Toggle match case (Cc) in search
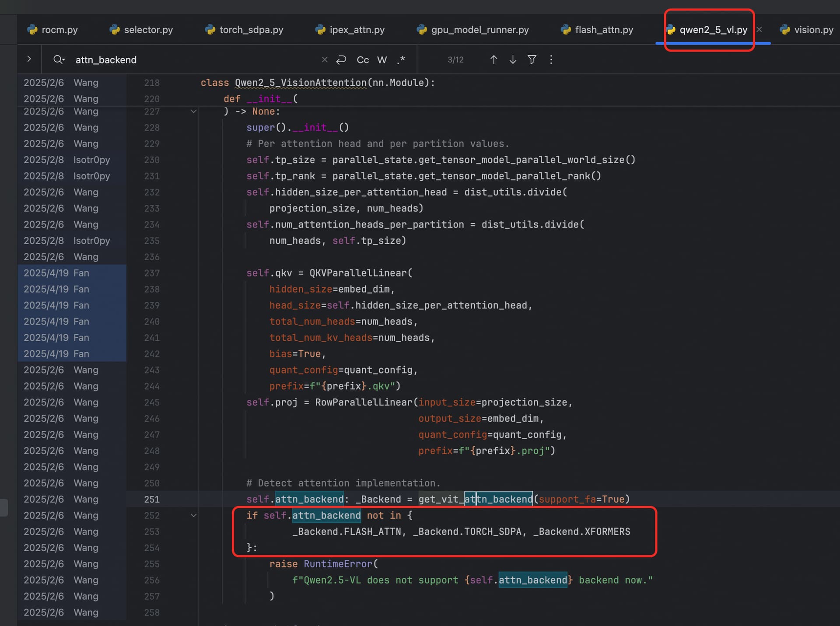Viewport: 840px width, 626px height. [362, 59]
